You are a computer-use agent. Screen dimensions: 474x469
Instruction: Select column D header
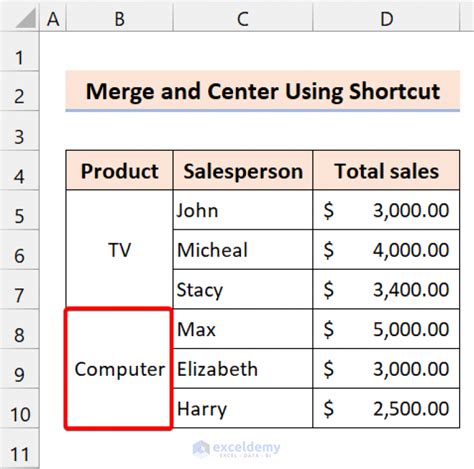[x=386, y=17]
